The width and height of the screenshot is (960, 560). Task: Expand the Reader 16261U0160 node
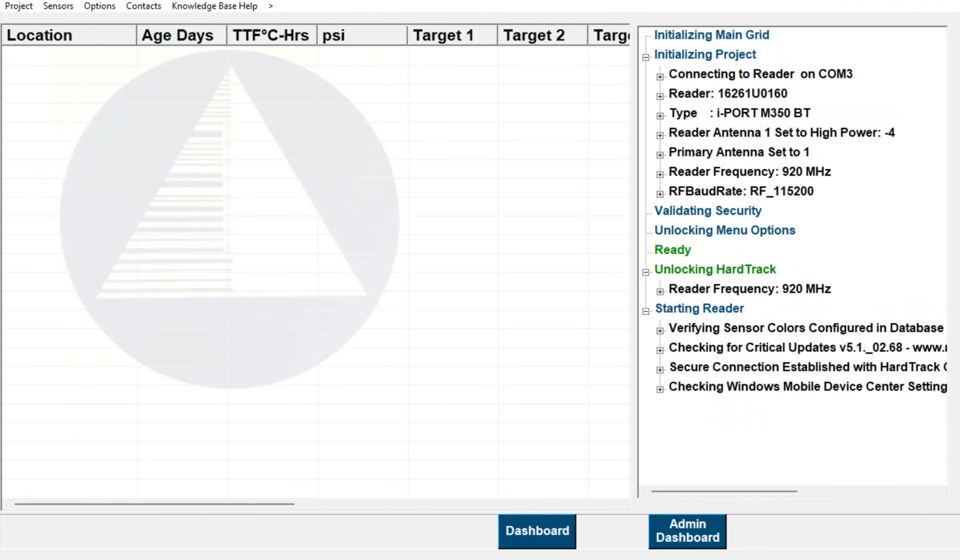pyautogui.click(x=660, y=96)
